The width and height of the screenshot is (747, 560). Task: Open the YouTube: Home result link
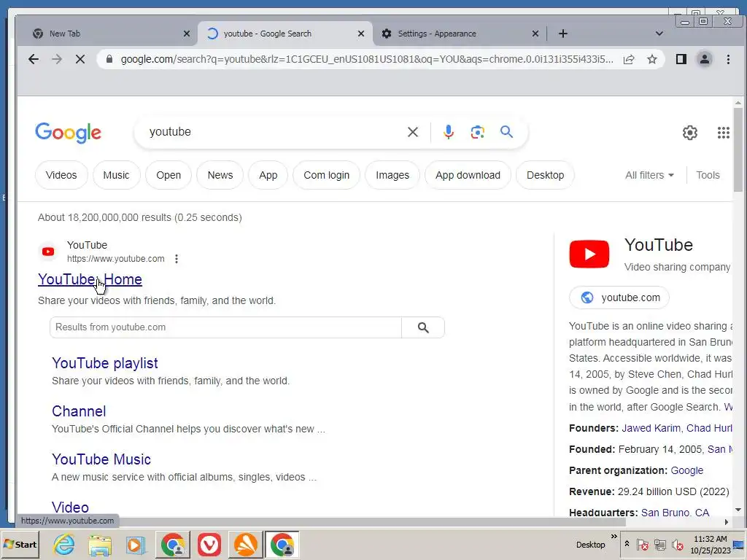pyautogui.click(x=90, y=279)
